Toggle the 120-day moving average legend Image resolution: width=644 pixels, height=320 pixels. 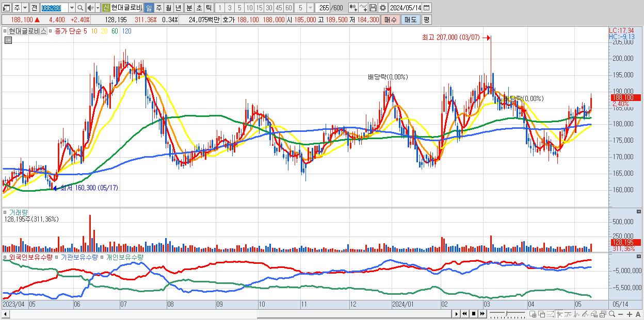[126, 31]
